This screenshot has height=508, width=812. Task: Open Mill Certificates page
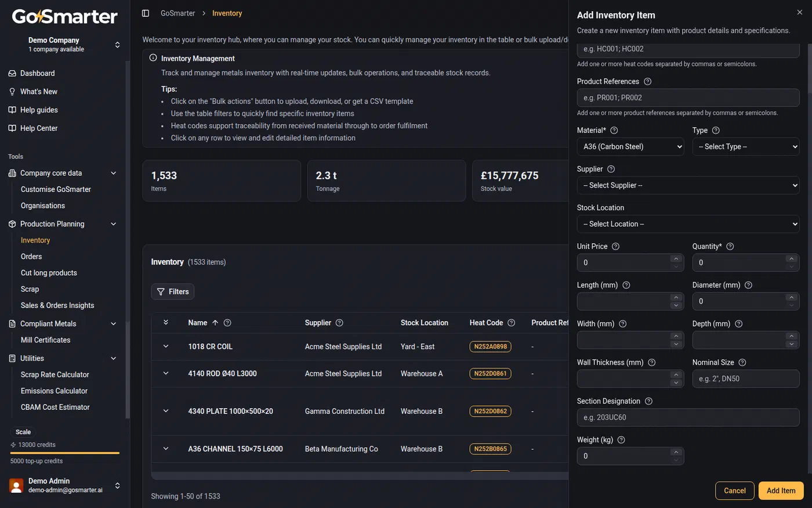(x=46, y=340)
